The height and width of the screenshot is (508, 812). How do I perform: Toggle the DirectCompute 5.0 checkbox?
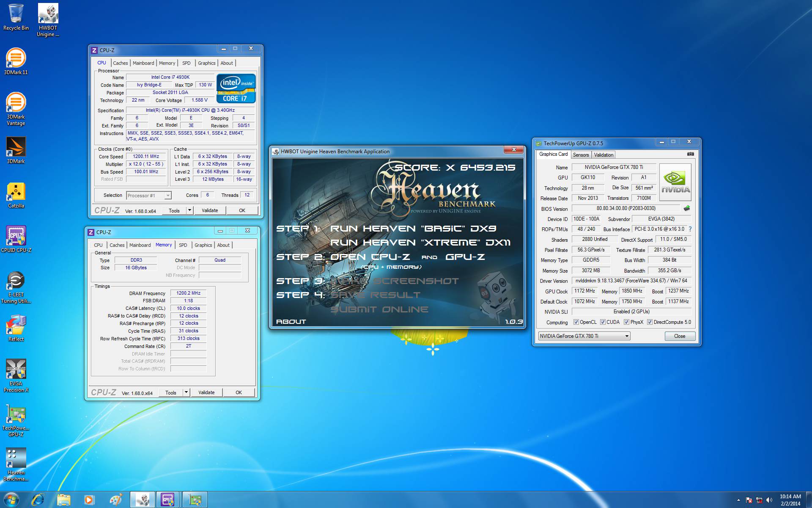[650, 322]
